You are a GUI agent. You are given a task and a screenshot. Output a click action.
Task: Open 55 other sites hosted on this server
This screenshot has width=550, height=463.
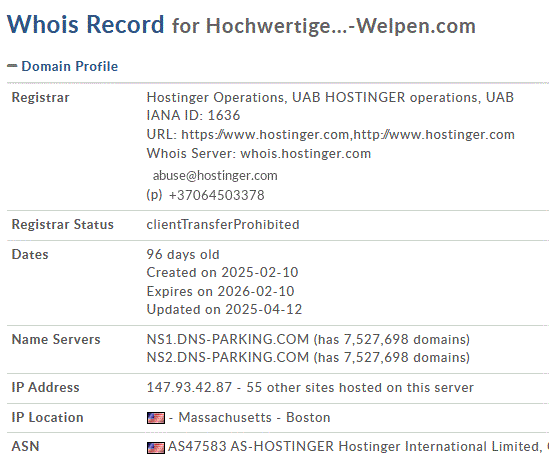(360, 388)
